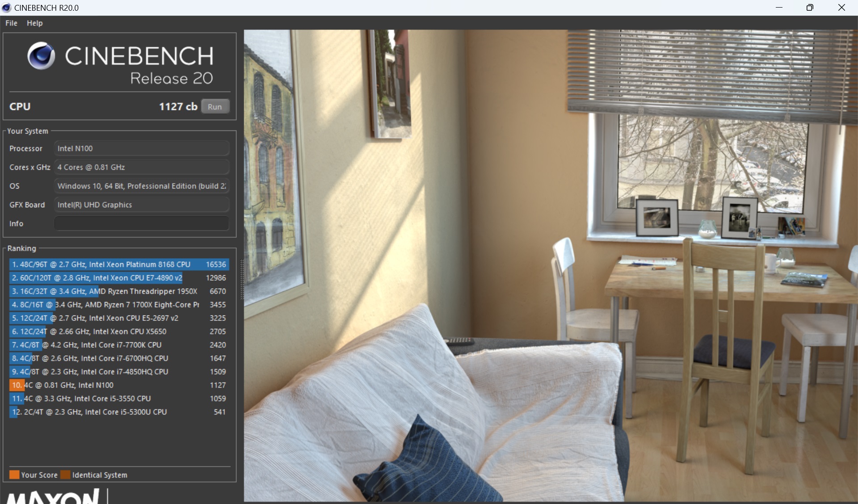This screenshot has width=858, height=504.
Task: Click into the Info text field
Action: (x=141, y=223)
